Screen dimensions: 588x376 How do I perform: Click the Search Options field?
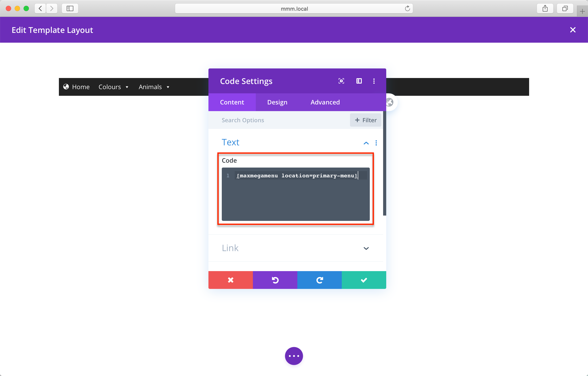pyautogui.click(x=278, y=120)
